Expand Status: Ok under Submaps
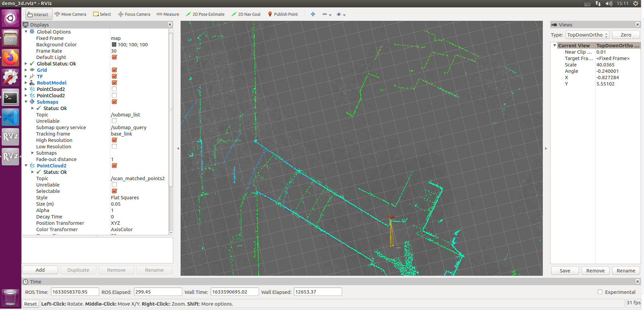The image size is (644, 310). point(33,108)
